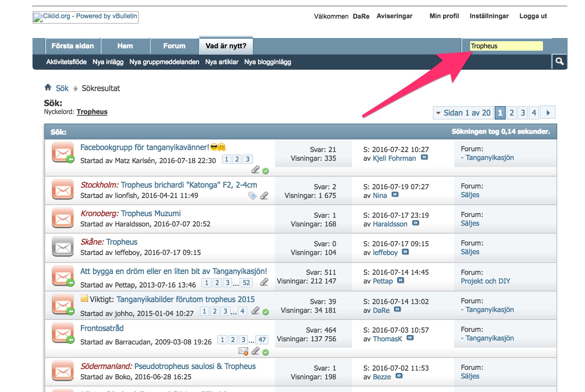The image size is (585, 392).
Task: Go to last post icon beside Pettap
Action: 401,280
